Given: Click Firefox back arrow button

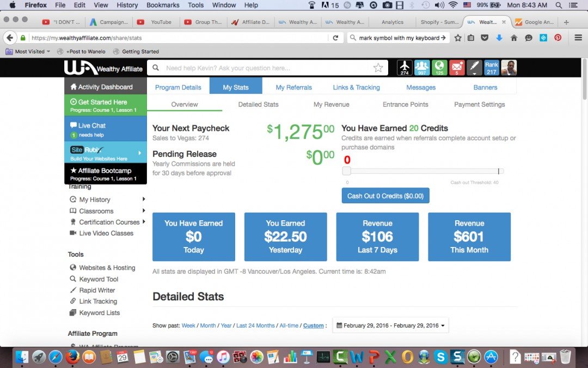Looking at the screenshot, I should pyautogui.click(x=10, y=38).
